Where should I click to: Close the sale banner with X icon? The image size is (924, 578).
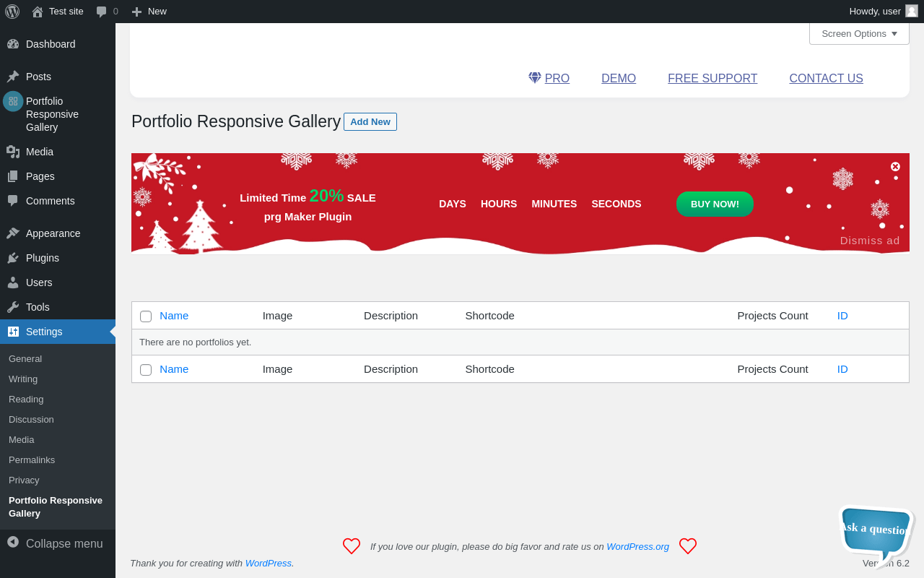(895, 166)
